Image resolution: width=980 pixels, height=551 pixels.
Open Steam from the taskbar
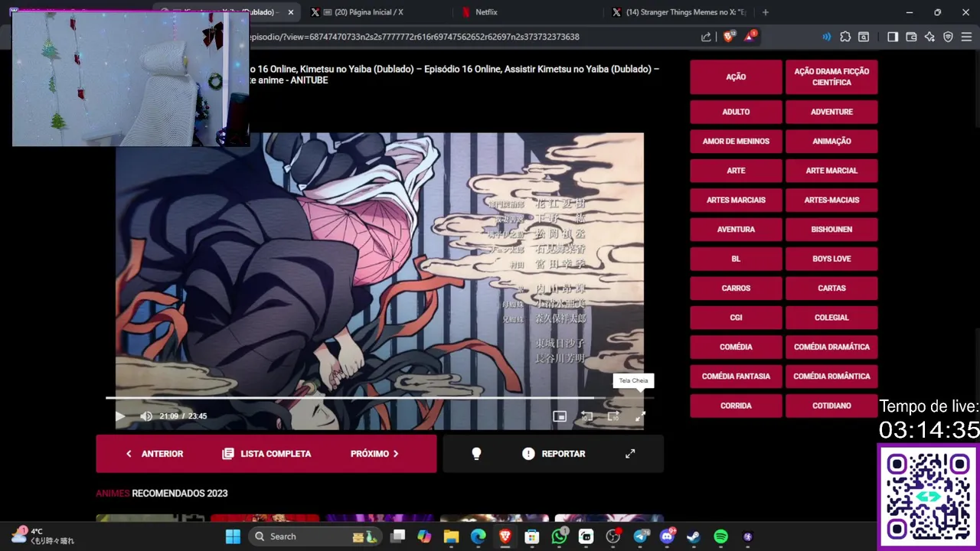[694, 536]
